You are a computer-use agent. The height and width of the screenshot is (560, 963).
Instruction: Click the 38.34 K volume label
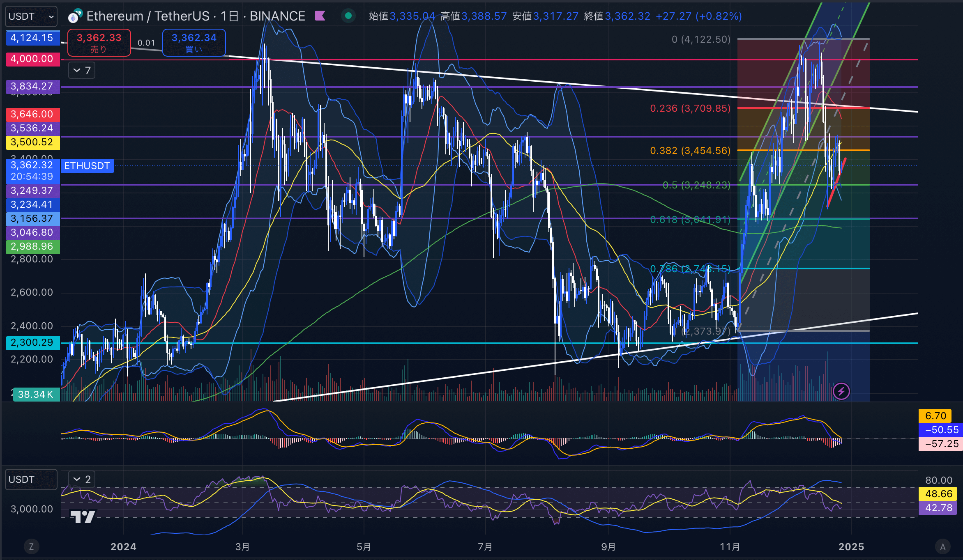[36, 395]
